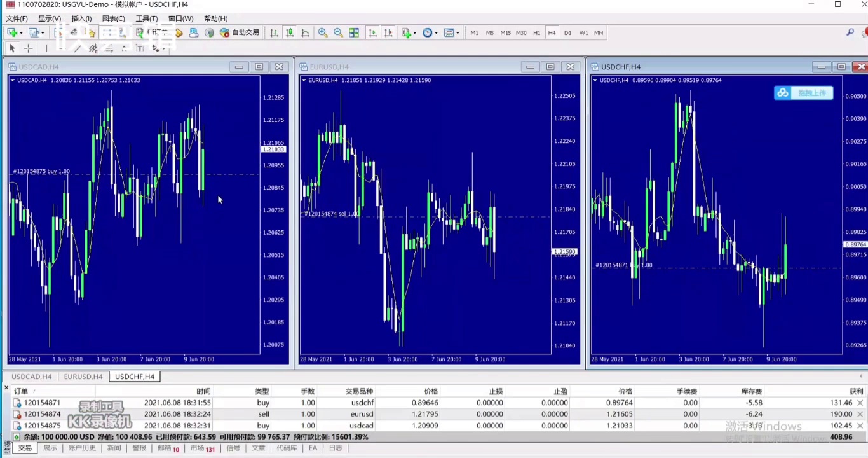
Task: Switch to the EURUSD,H4 chart tab
Action: [x=83, y=377]
